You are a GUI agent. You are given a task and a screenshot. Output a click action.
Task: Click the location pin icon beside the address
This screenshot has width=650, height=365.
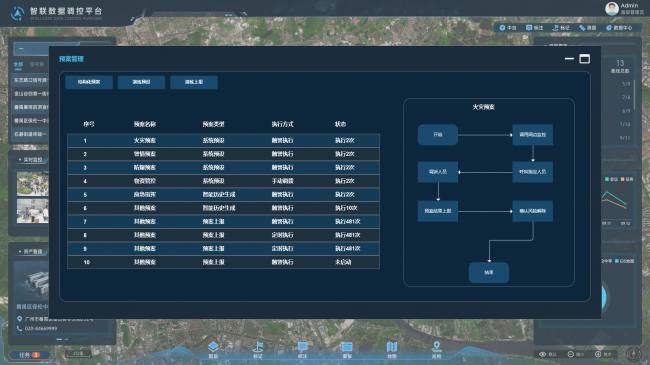point(19,319)
